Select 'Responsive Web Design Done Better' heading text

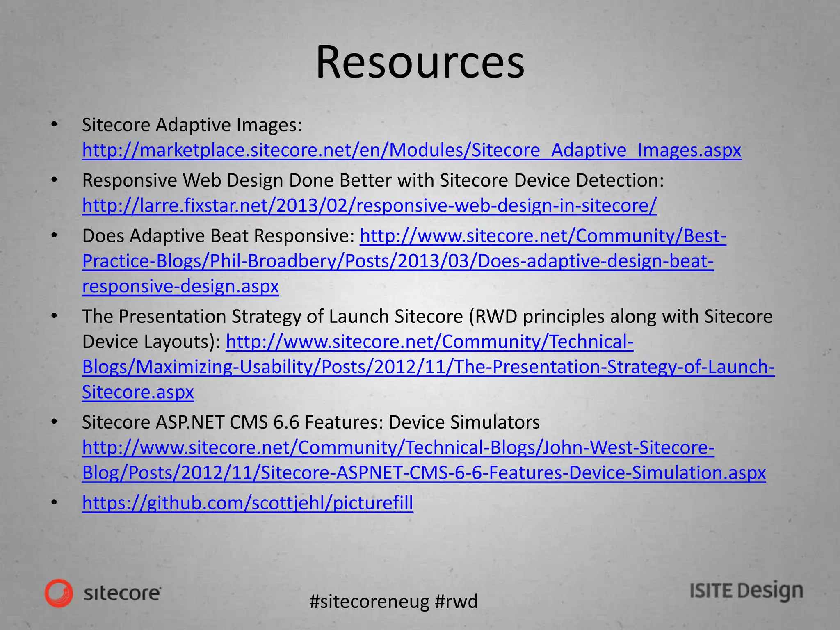[238, 180]
